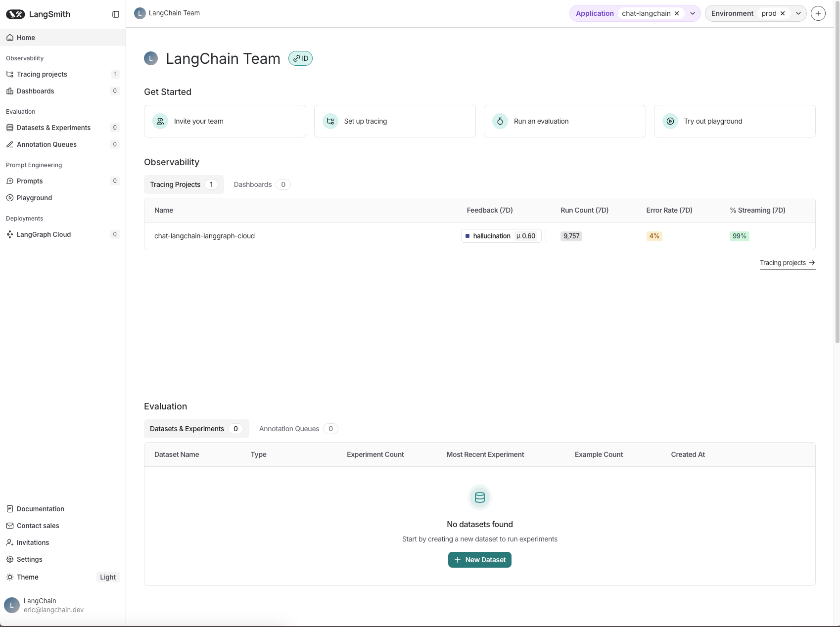Screen dimensions: 840x627
Task: Remove the chat-langchain application filter
Action: (677, 13)
